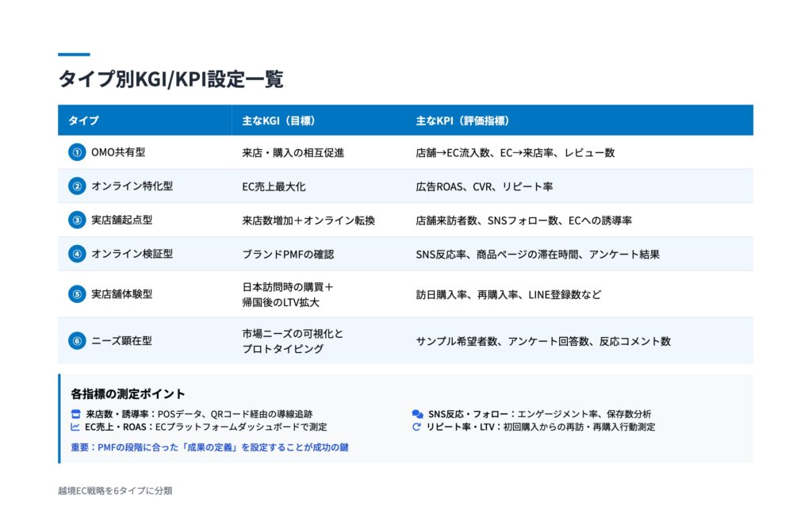Click the circled number 6 beside ニーズ顕在型
The image size is (812, 510).
[x=76, y=341]
